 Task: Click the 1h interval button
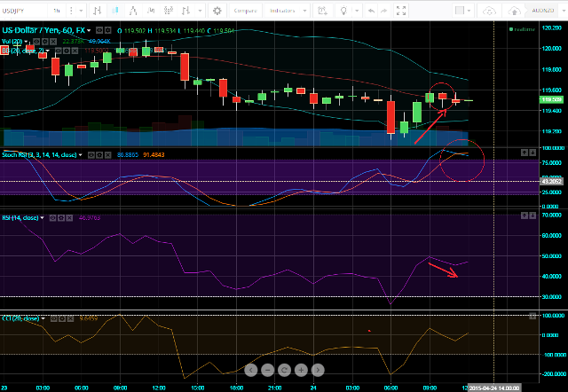(57, 11)
